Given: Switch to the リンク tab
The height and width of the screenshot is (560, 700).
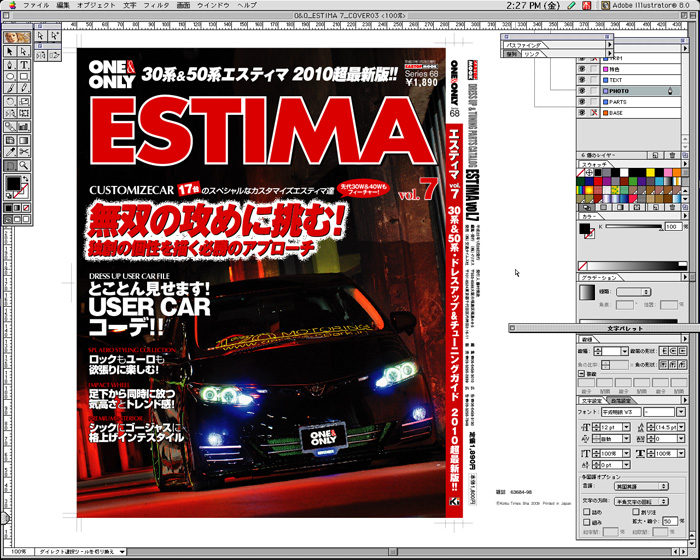Looking at the screenshot, I should (532, 54).
